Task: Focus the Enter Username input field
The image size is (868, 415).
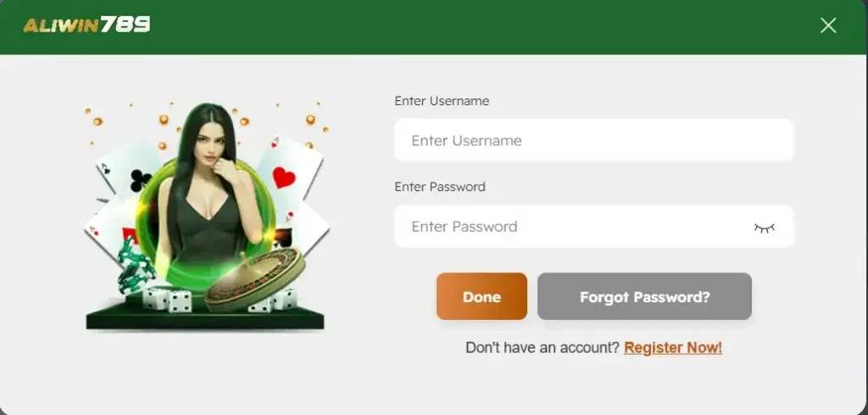Action: pyautogui.click(x=593, y=140)
